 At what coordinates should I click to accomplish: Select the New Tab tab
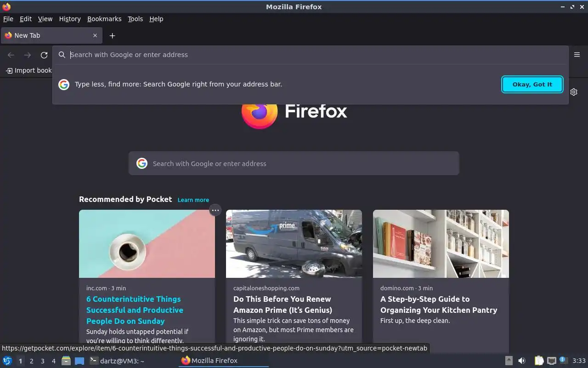[x=51, y=35]
